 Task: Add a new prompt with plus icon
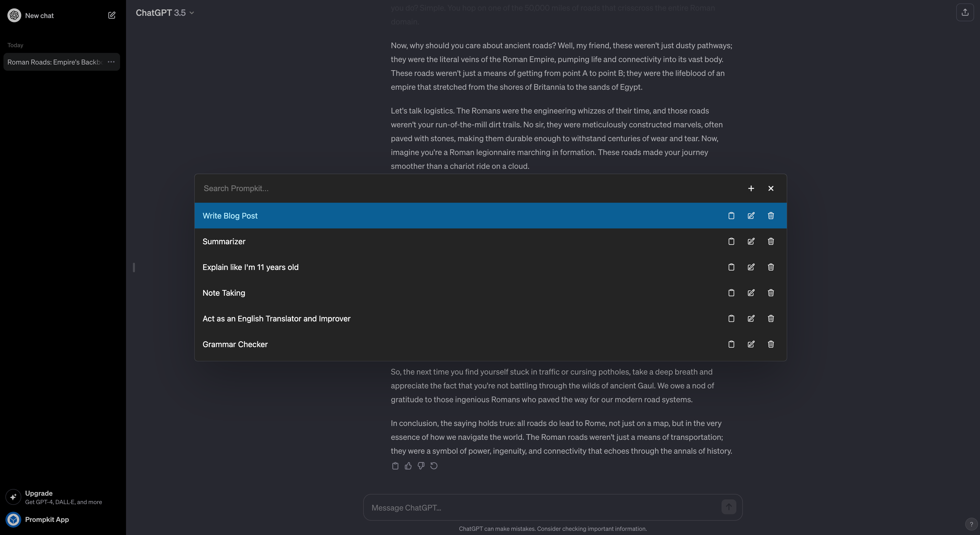[751, 188]
